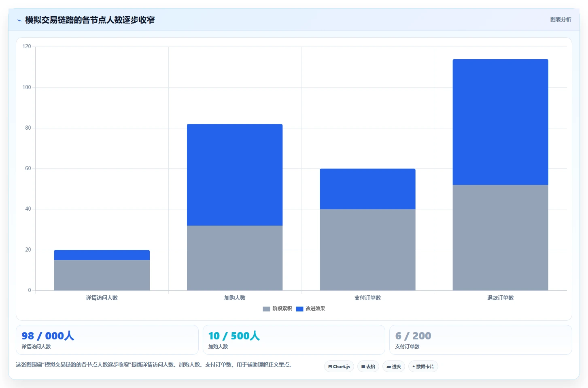Image resolution: width=588 pixels, height=388 pixels.
Task: Click the blue 改进效果 legend swatch
Action: click(299, 309)
